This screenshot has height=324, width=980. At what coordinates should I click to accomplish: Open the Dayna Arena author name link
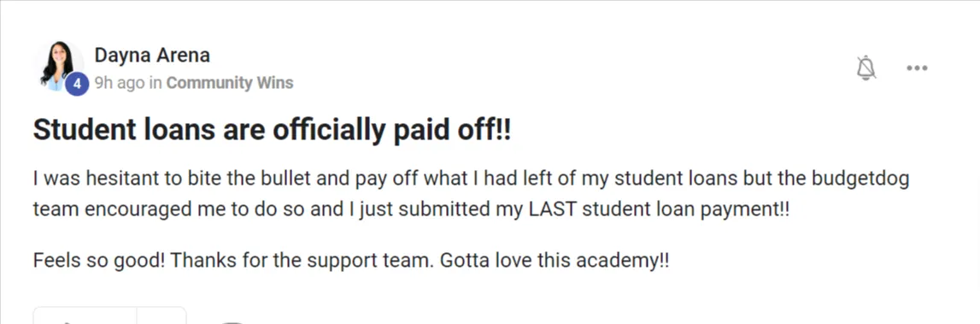tap(152, 55)
